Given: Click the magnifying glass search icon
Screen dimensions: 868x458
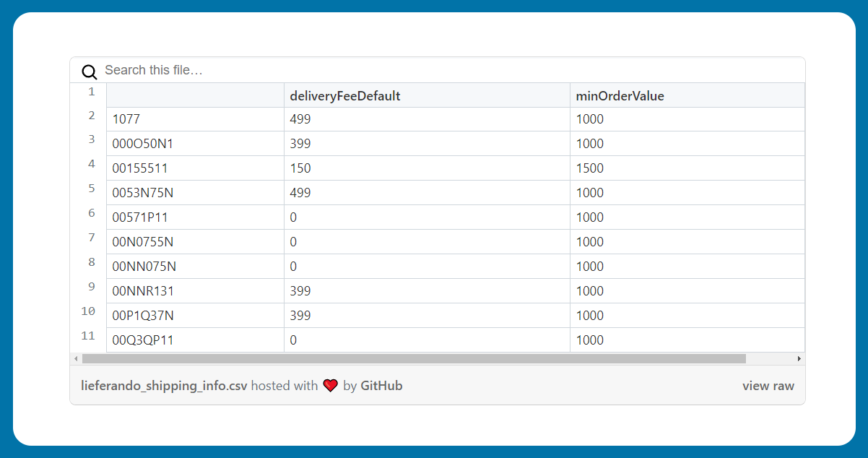Looking at the screenshot, I should tap(89, 72).
